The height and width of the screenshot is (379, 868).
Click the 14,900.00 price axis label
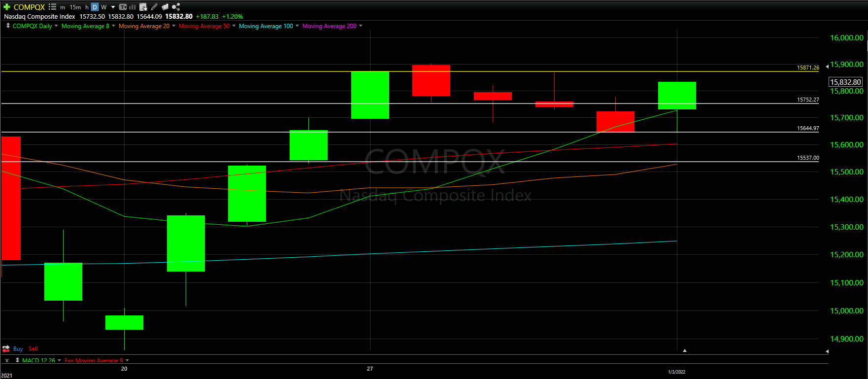pyautogui.click(x=847, y=339)
